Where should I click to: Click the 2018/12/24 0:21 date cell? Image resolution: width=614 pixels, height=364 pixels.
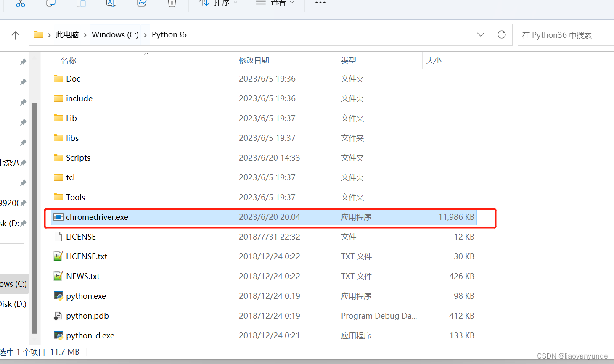270,335
